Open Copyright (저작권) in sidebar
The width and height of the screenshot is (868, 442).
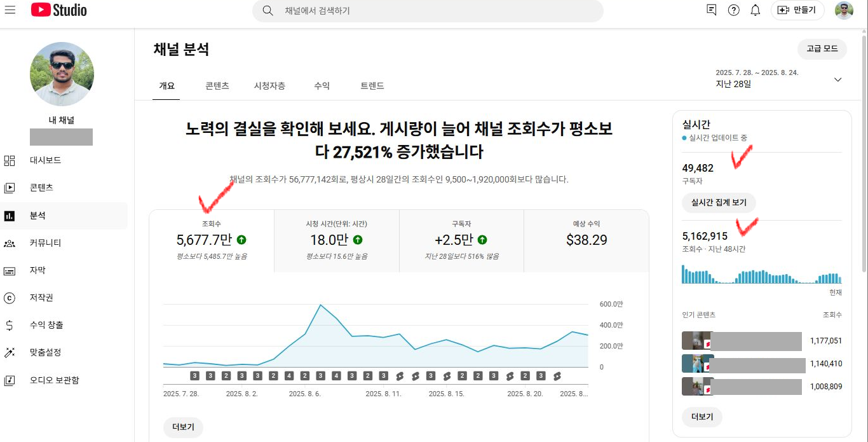[41, 298]
